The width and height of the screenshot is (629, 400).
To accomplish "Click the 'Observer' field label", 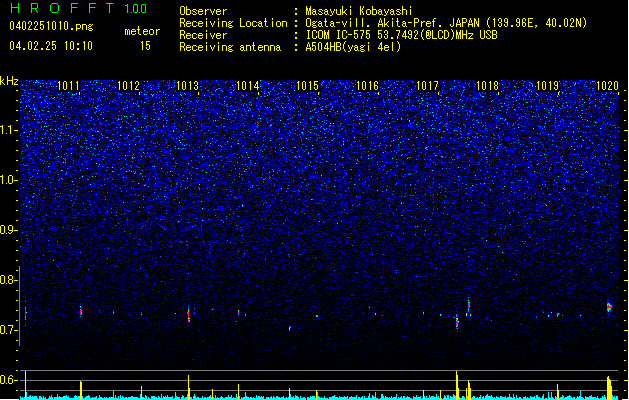I will (x=203, y=11).
